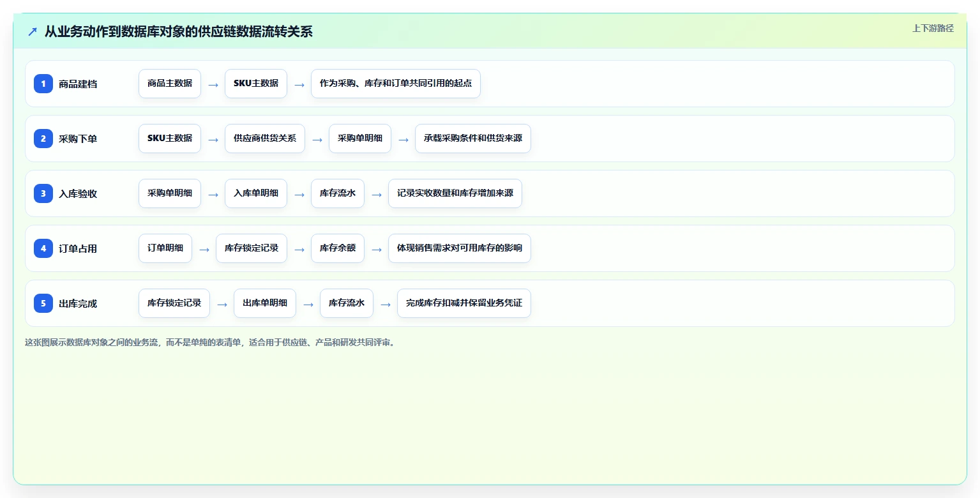Image resolution: width=980 pixels, height=498 pixels.
Task: Select the 出库单明细 chip
Action: point(265,303)
